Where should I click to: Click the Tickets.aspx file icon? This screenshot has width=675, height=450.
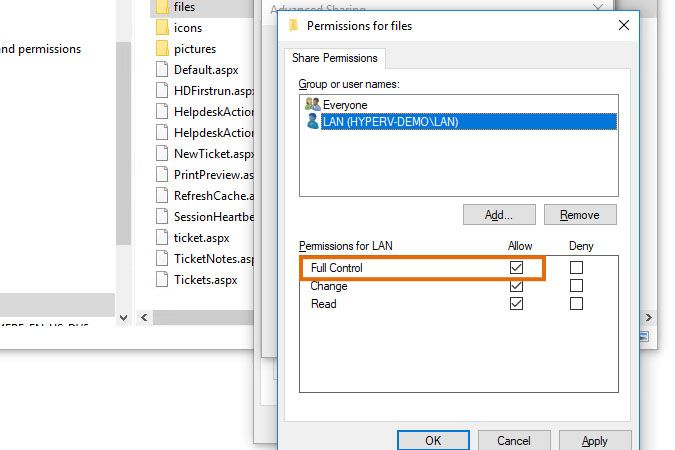click(x=162, y=279)
